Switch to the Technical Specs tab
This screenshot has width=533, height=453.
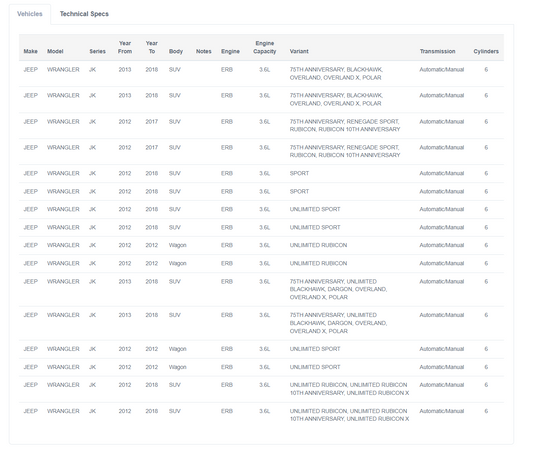click(84, 14)
